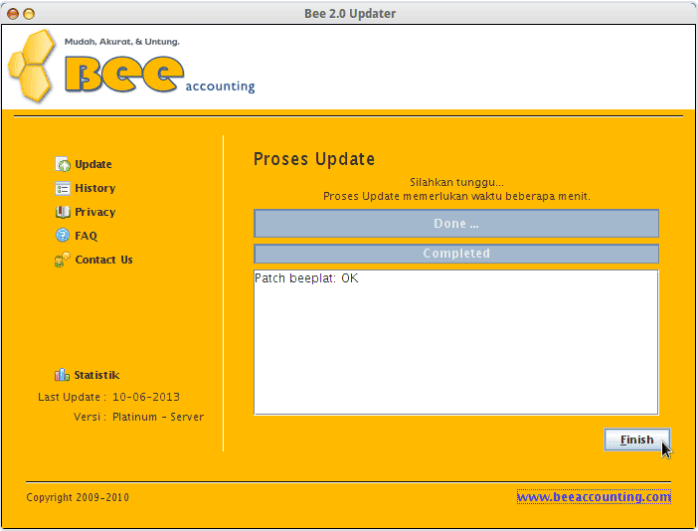Click the FAQ question mark icon

tap(63, 235)
